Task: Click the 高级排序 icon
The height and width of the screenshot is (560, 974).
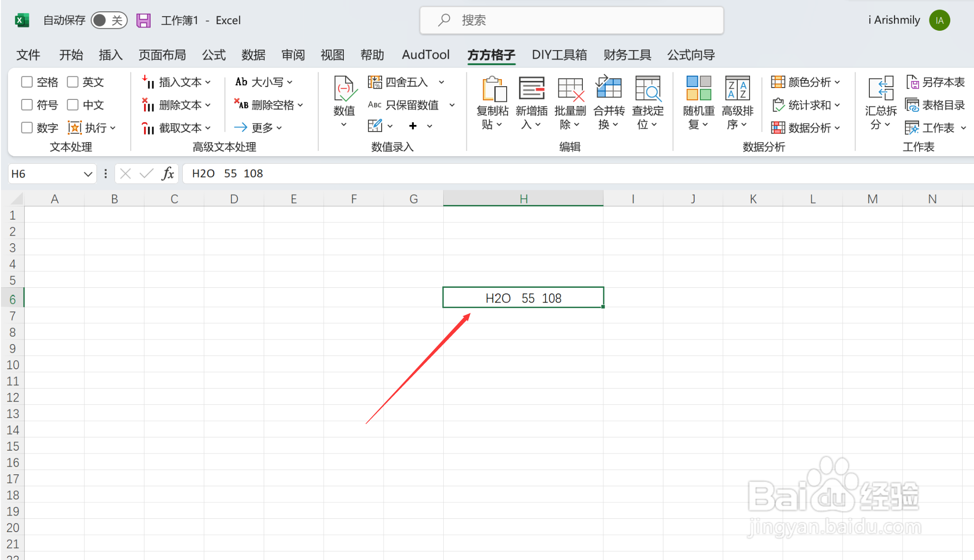Action: [737, 89]
